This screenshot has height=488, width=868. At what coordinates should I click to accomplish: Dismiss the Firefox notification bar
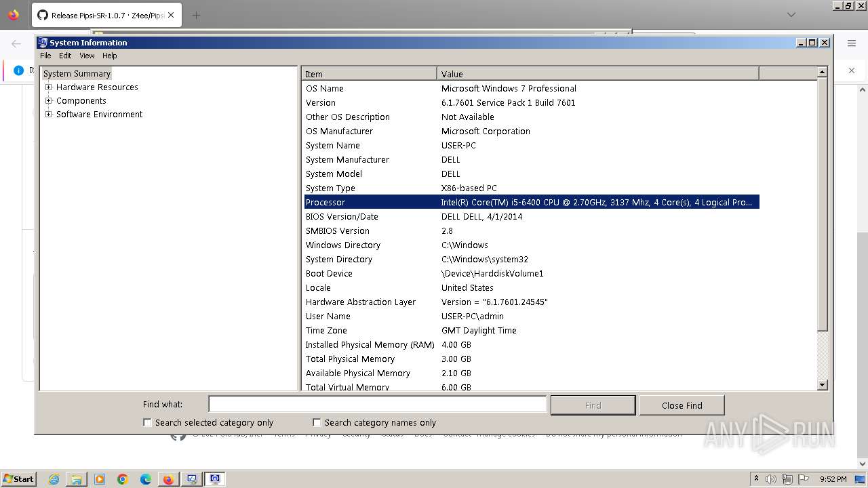(x=852, y=70)
